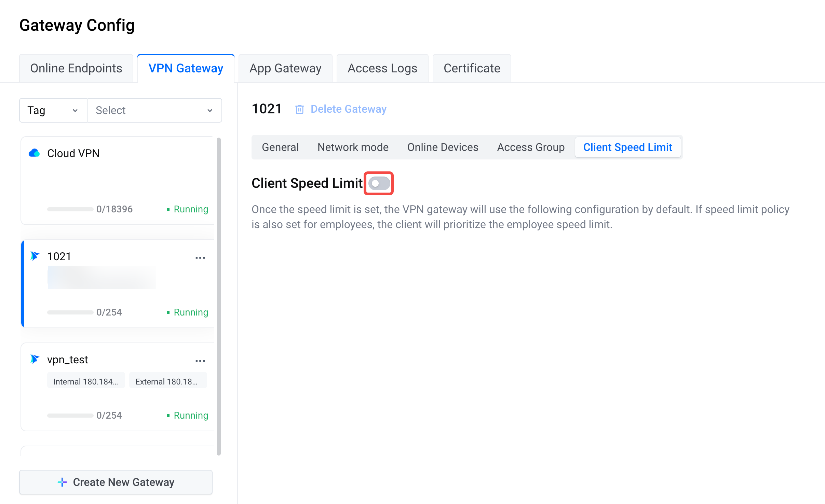
Task: Click the 1021 gateway arrow icon
Action: (x=35, y=256)
